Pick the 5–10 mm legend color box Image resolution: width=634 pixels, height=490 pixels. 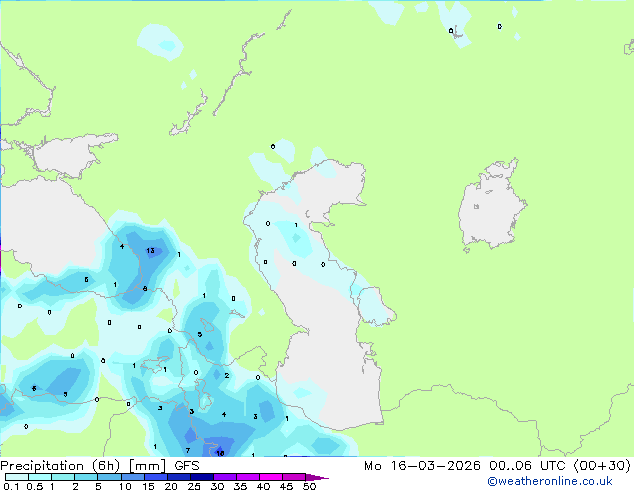[x=109, y=477]
